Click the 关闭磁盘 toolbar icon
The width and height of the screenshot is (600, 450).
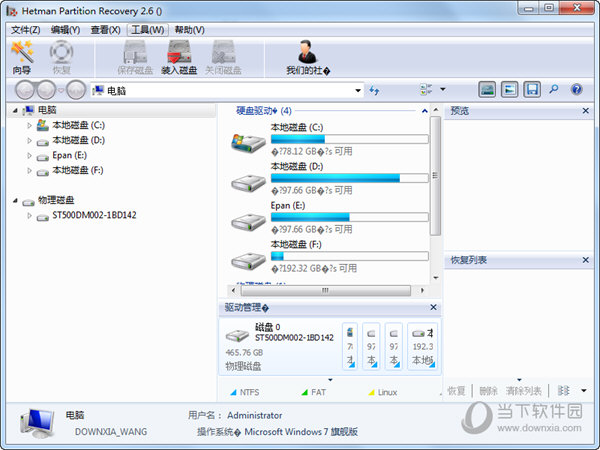coord(223,57)
